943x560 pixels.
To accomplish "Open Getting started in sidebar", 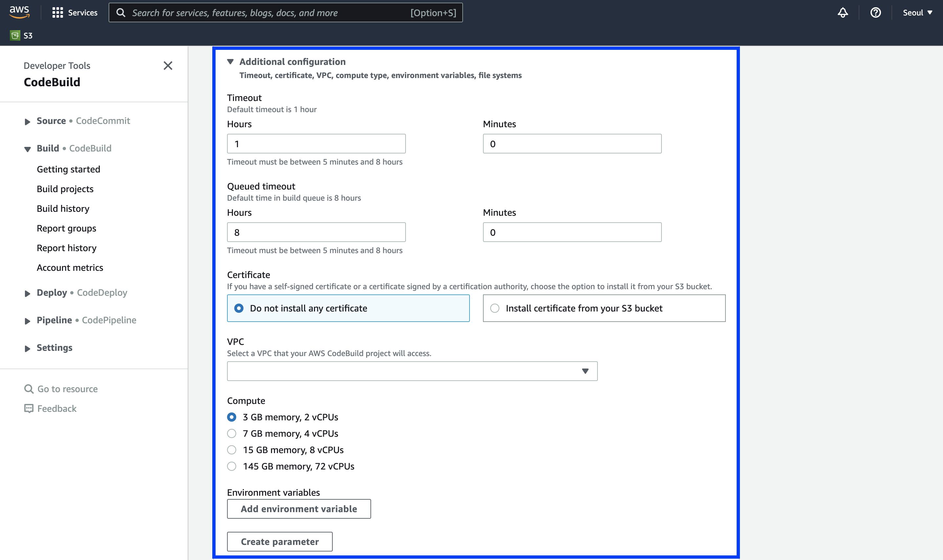I will point(68,169).
